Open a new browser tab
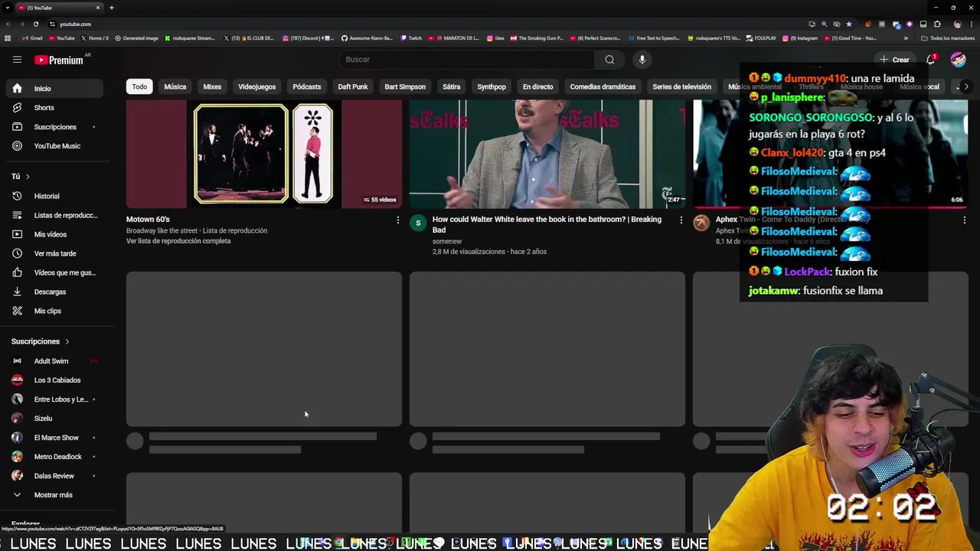The width and height of the screenshot is (980, 551). click(x=111, y=8)
